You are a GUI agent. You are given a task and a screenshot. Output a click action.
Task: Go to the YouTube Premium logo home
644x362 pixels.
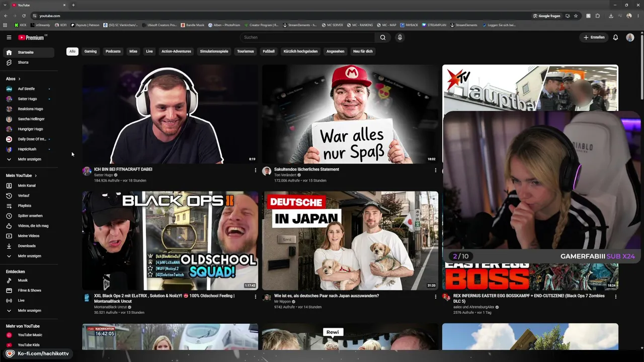[x=31, y=37]
